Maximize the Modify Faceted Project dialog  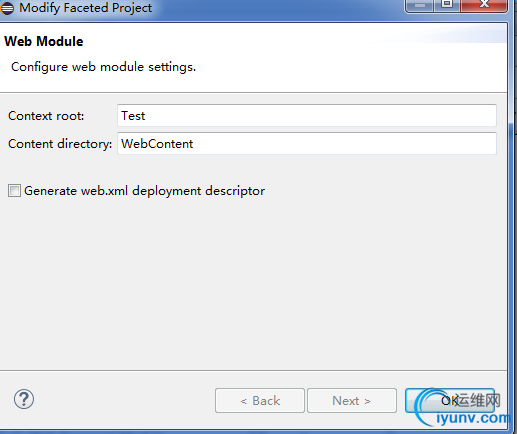[447, 6]
